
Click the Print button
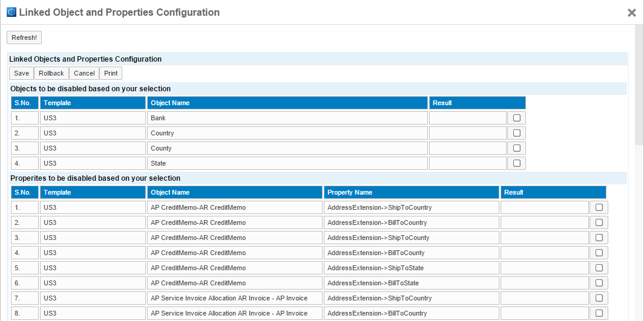tap(111, 73)
